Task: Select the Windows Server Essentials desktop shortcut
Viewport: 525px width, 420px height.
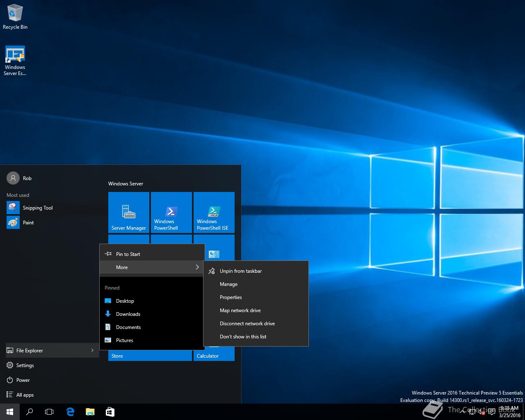Action: tap(15, 61)
